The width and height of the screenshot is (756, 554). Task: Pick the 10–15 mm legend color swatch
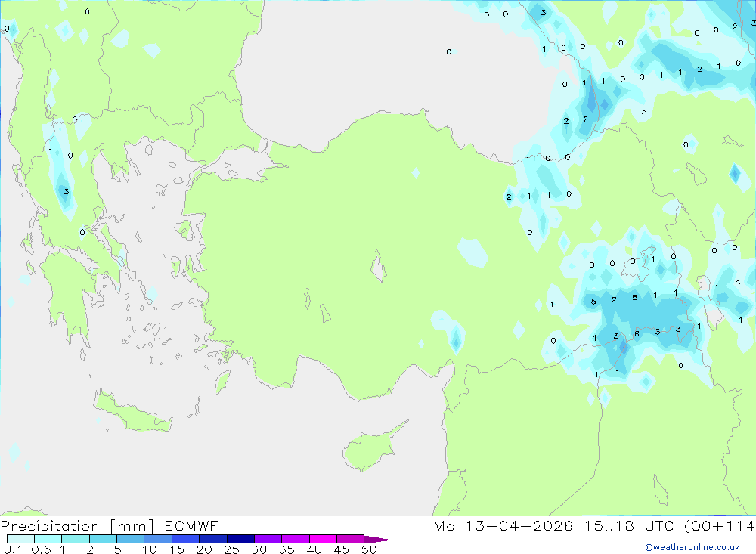pyautogui.click(x=158, y=539)
